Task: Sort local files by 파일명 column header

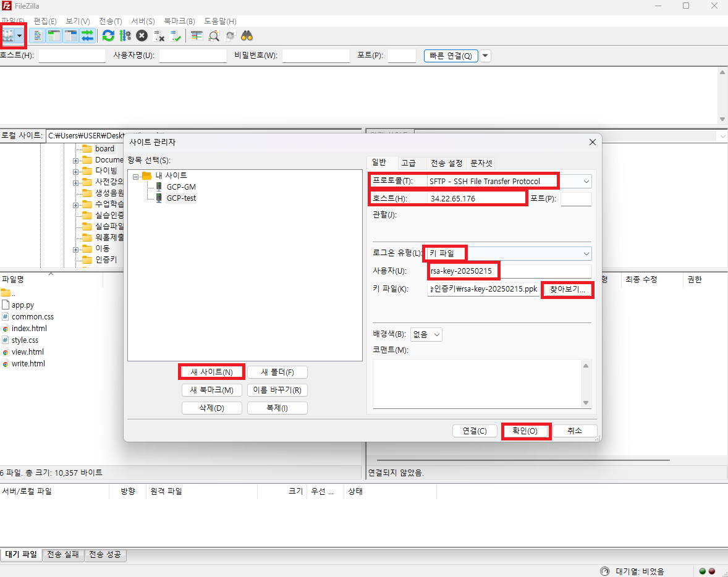Action: click(51, 279)
